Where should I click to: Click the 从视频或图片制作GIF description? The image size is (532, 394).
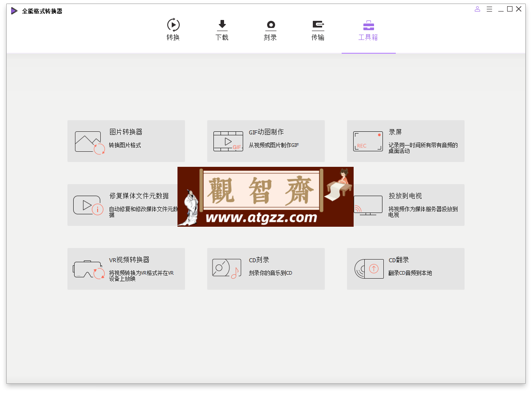point(274,145)
